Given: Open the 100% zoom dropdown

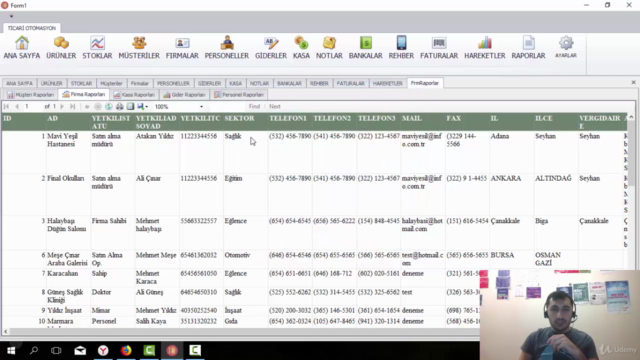Looking at the screenshot, I should [x=201, y=107].
